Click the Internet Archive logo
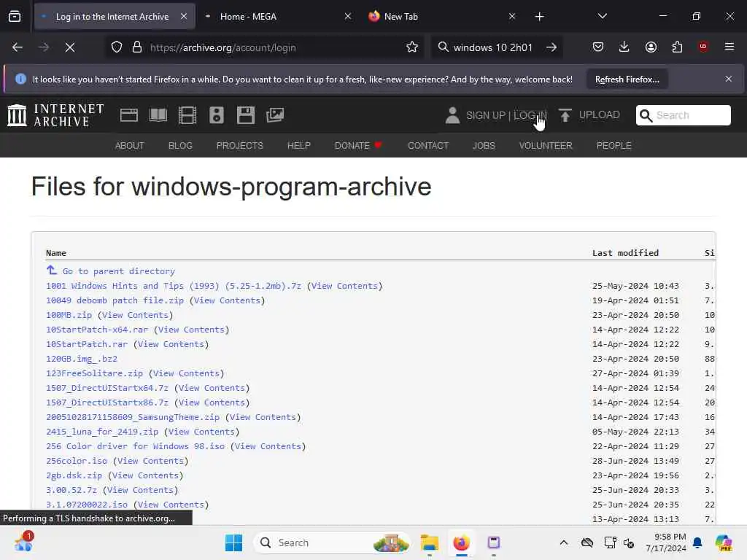Image resolution: width=747 pixels, height=560 pixels. 55,115
